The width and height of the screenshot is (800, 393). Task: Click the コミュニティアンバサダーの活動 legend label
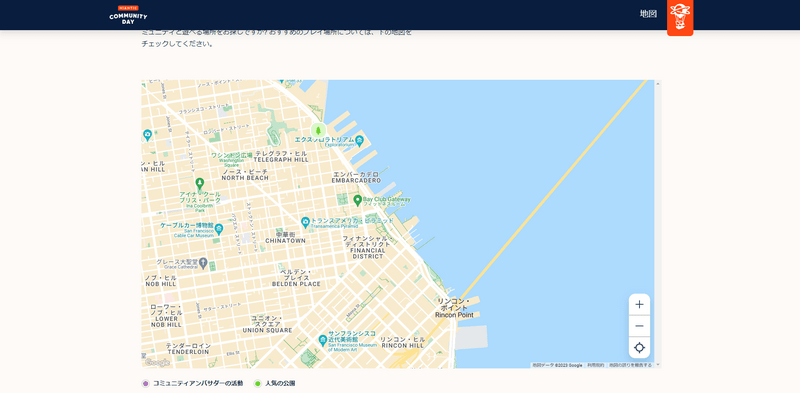click(x=198, y=383)
